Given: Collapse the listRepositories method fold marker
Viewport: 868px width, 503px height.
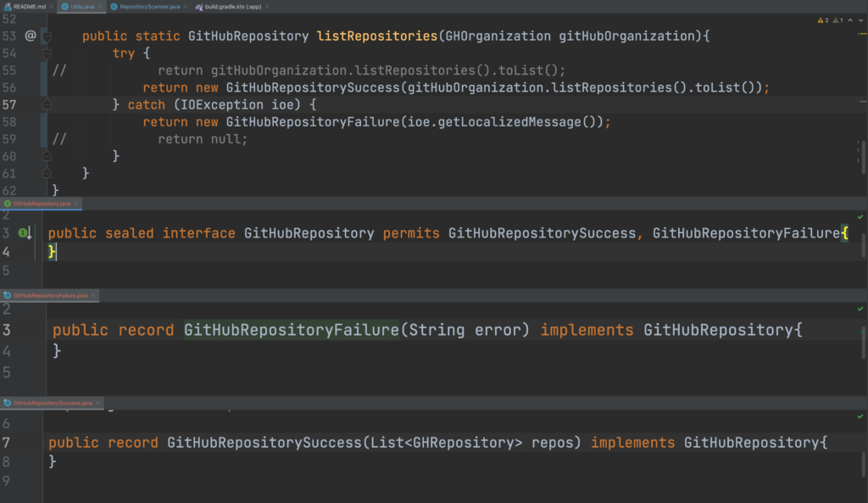Looking at the screenshot, I should (47, 36).
